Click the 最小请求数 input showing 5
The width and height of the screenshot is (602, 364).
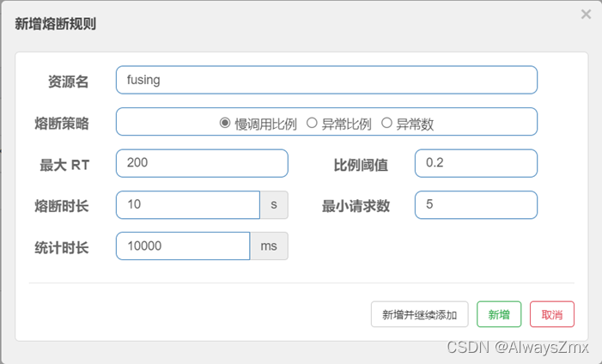[x=476, y=204]
